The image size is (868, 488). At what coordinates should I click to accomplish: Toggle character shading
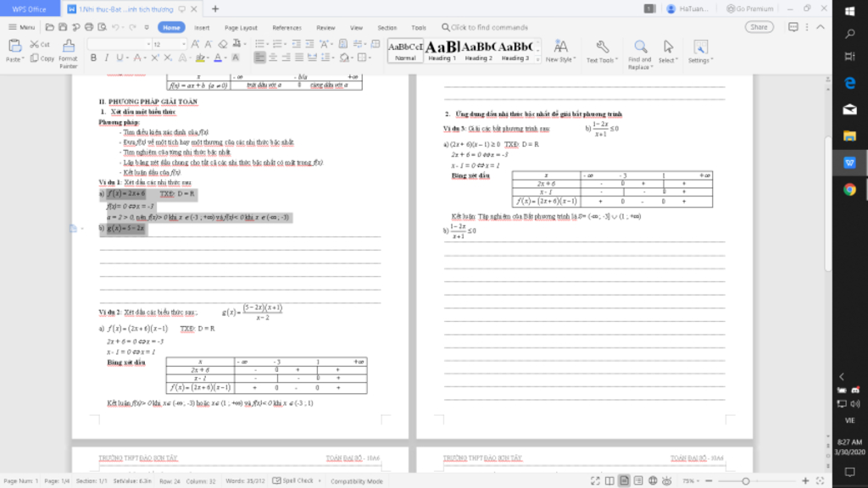click(x=236, y=58)
